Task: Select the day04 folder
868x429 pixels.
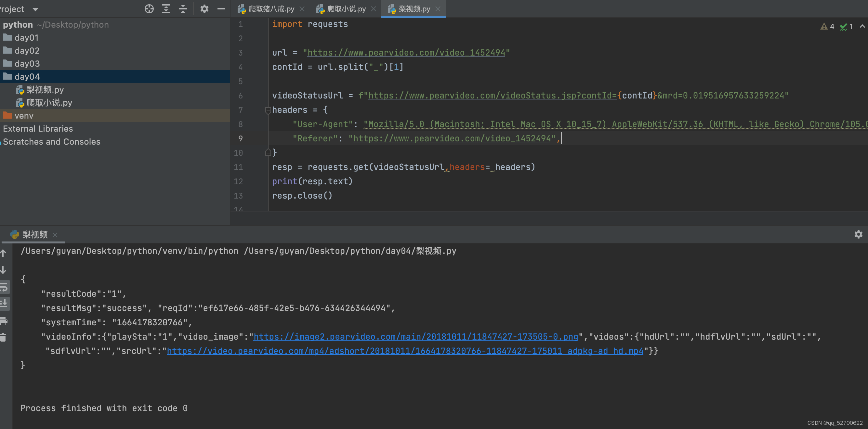Action: 114,76
